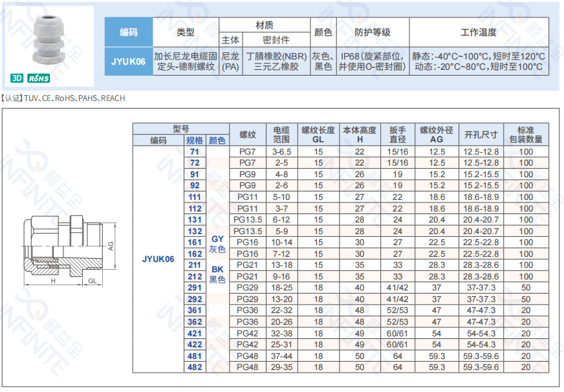564x392 pixels.
Task: Open the gray cable gland product photo
Action: coord(49,40)
